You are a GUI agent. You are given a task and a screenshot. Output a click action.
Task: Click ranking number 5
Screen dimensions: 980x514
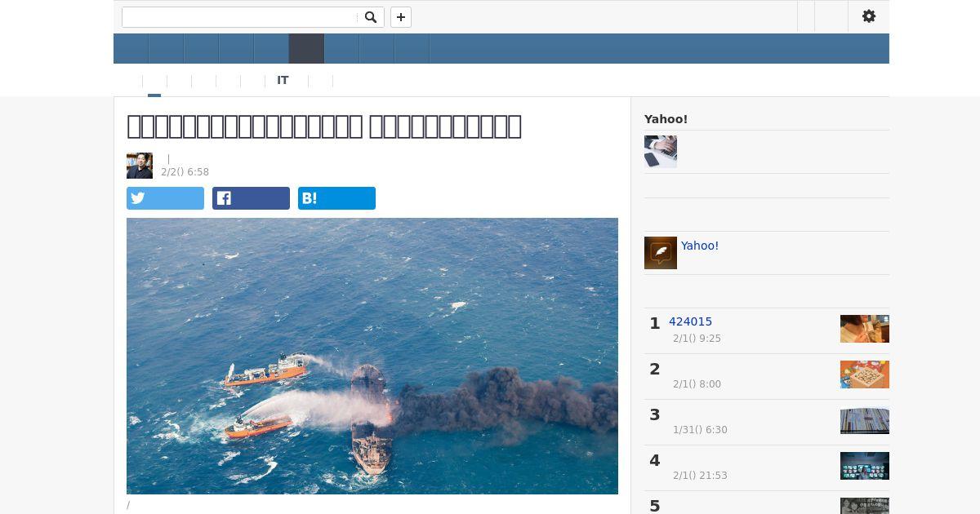(x=654, y=506)
